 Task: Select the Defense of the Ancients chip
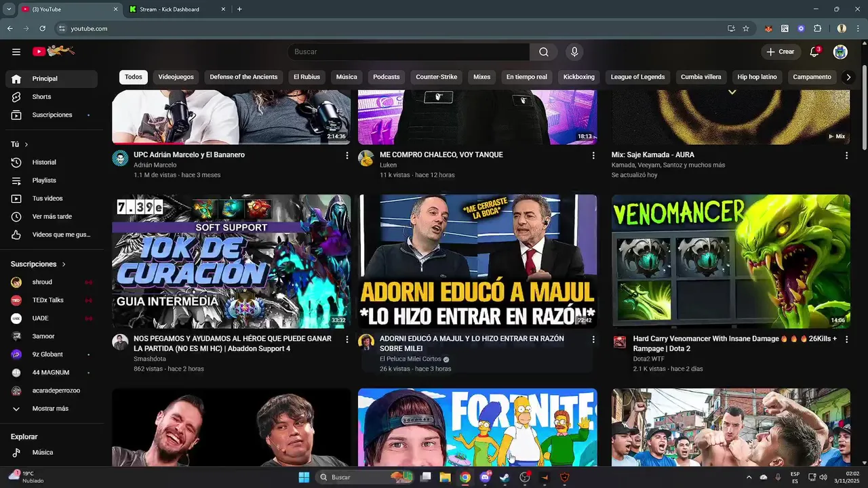pyautogui.click(x=243, y=77)
